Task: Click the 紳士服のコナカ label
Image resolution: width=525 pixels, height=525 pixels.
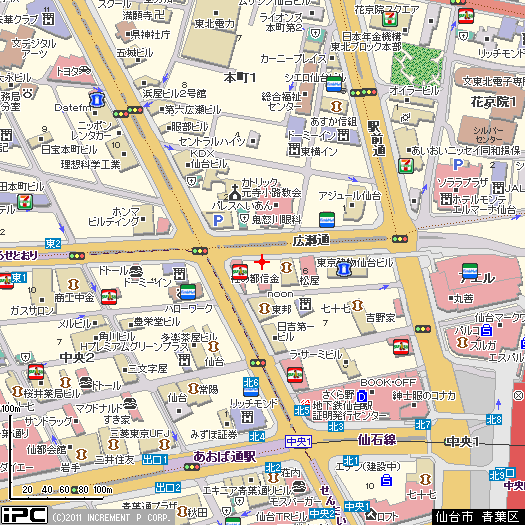Action: [424, 396]
